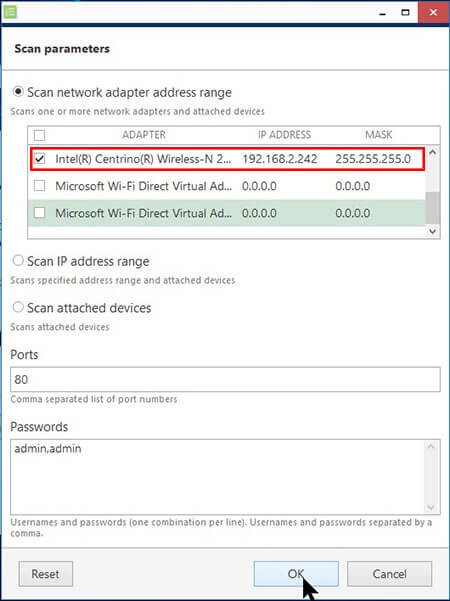The image size is (450, 601).
Task: Click into the Passwords text area
Action: click(217, 477)
